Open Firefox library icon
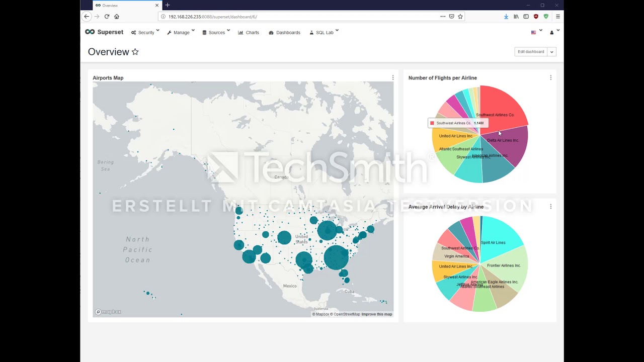This screenshot has height=362, width=644. tap(516, 17)
